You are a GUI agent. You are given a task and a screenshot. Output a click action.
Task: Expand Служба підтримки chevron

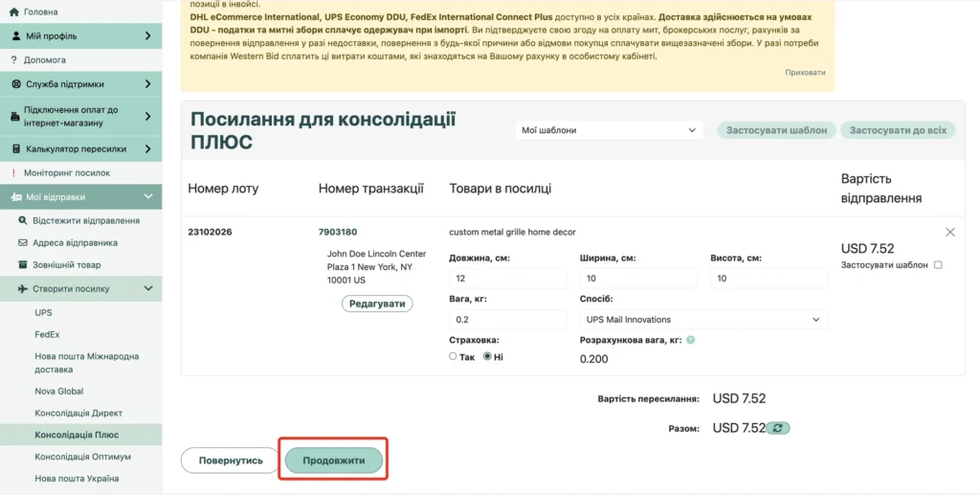coord(148,83)
